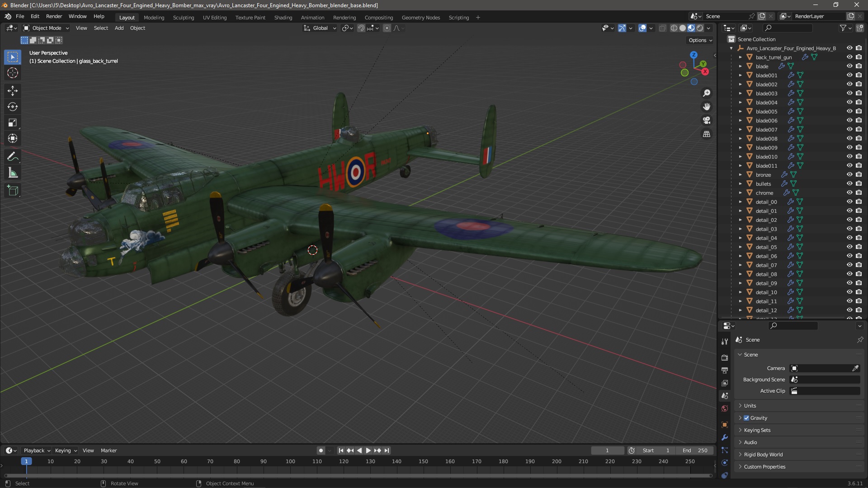Toggle viewport overlays button
Screen dimensions: 868x488
642,28
